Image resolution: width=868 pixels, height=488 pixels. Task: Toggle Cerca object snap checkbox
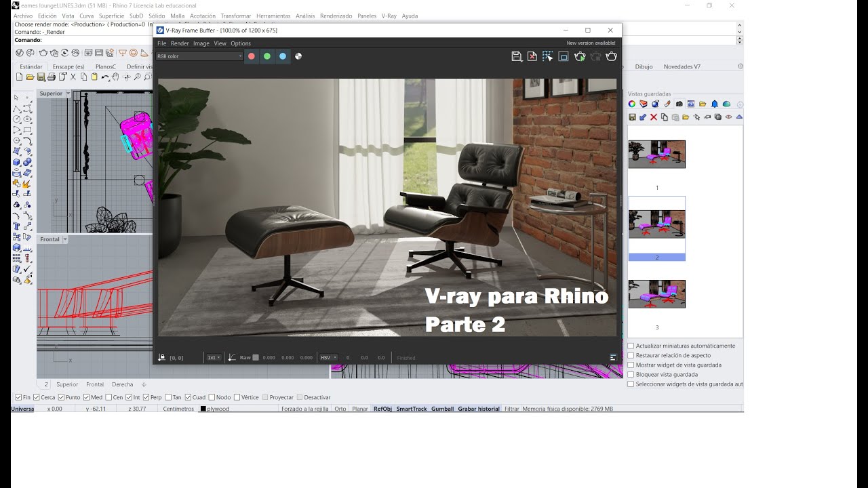click(x=36, y=397)
